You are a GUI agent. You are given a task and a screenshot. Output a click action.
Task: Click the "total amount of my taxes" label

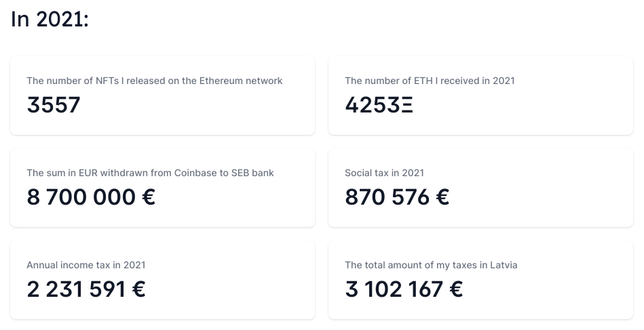tap(431, 265)
